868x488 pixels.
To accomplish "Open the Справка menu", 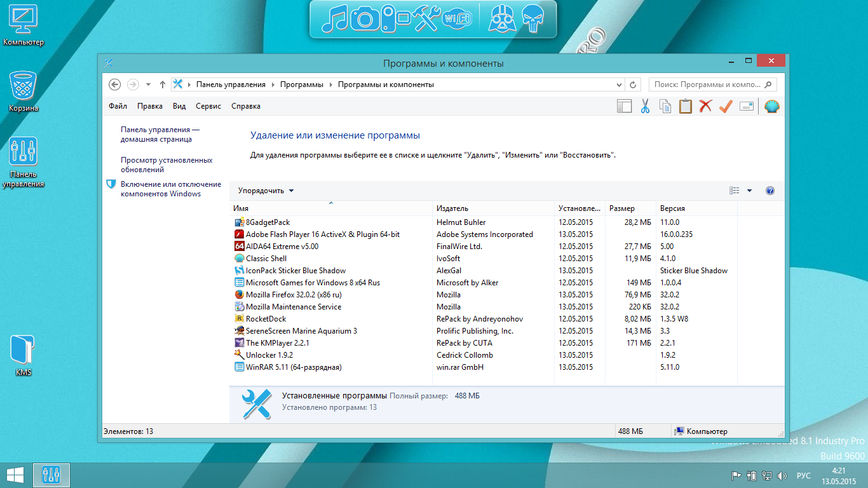I will pyautogui.click(x=246, y=106).
